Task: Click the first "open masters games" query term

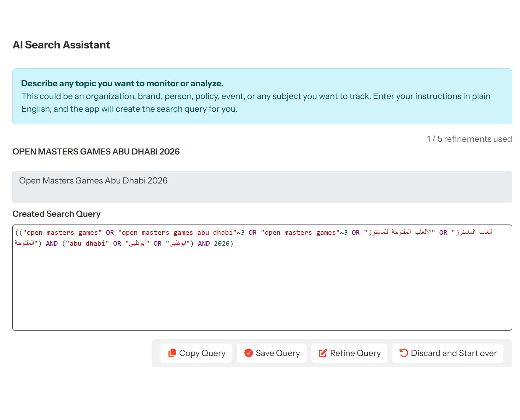Action: point(62,233)
